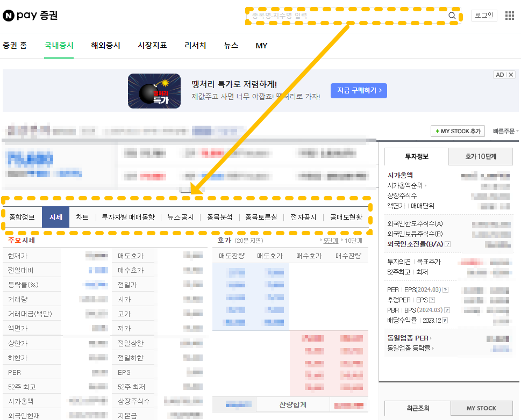The image size is (521, 420).
Task: Click help icon next to 추정PER EPS
Action: [432, 300]
